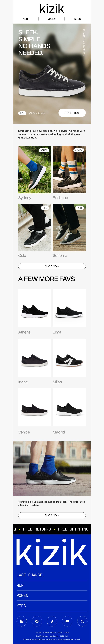
Task: Open the Sydney shoe photo
Action: [x=35, y=170]
